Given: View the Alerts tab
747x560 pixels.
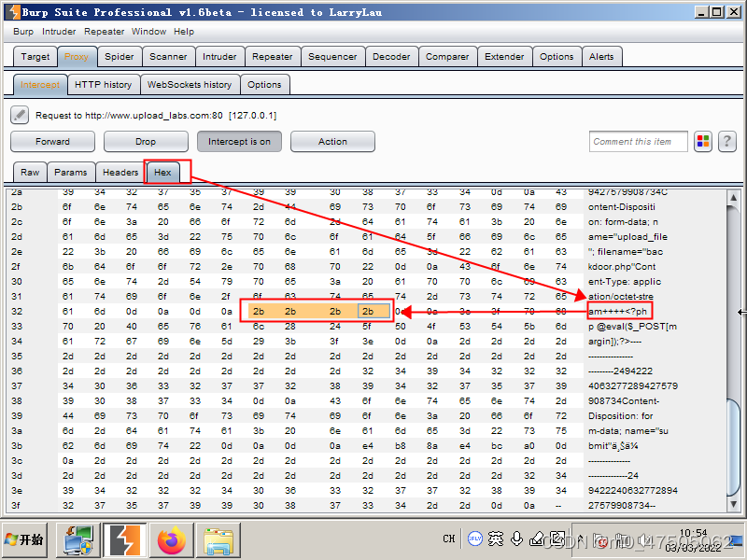Looking at the screenshot, I should coord(601,57).
